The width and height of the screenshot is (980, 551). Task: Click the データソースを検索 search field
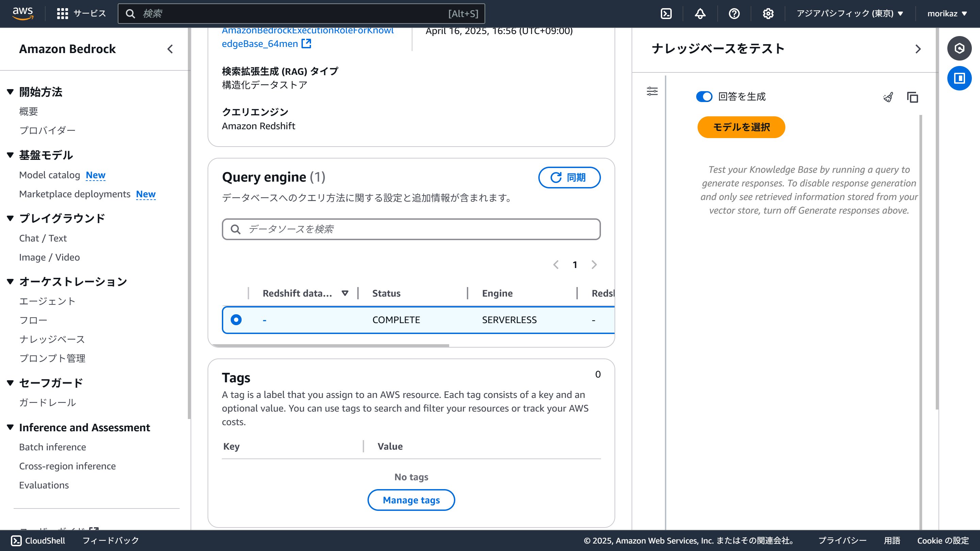[x=411, y=229]
